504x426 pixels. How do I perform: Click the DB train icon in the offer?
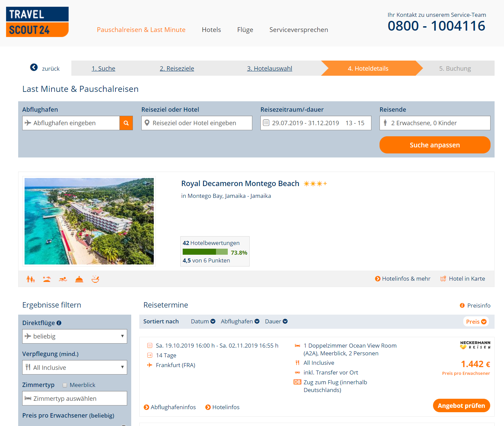click(x=297, y=382)
